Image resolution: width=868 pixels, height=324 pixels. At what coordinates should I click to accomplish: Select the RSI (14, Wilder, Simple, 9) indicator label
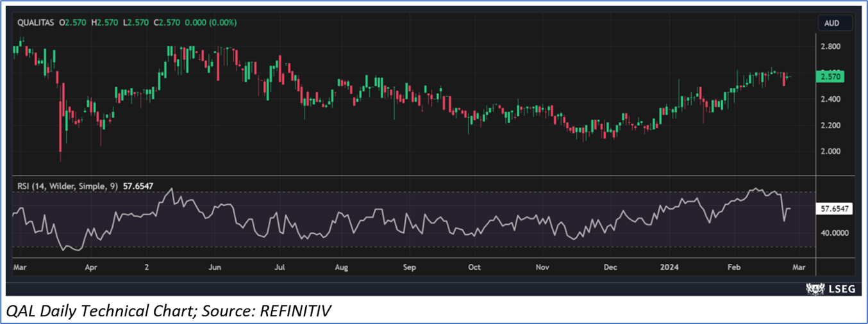[x=68, y=186]
